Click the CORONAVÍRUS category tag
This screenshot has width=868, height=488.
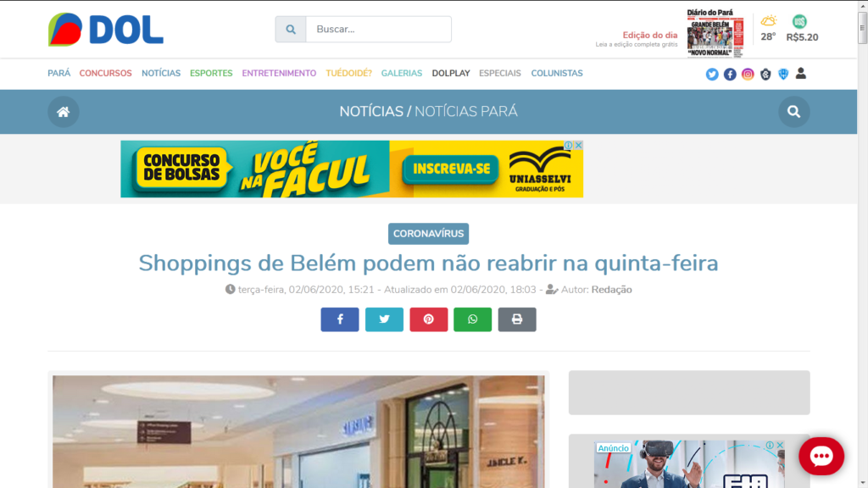pos(428,234)
